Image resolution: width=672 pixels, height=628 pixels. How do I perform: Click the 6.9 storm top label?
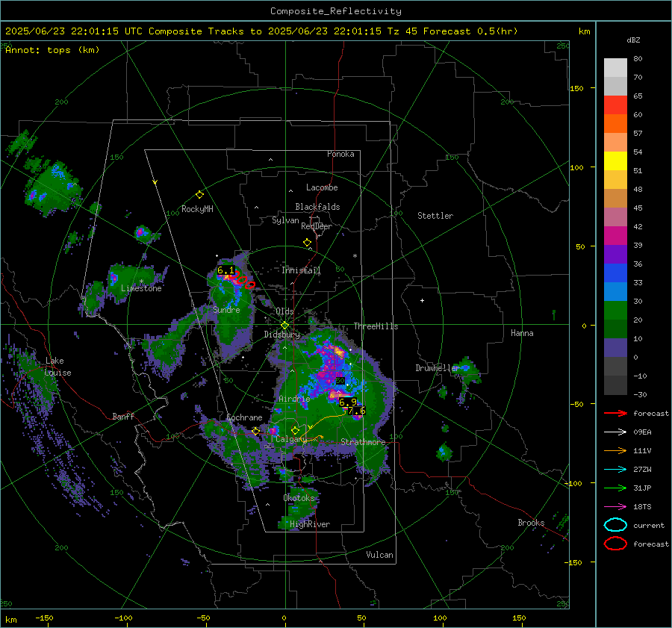coord(347,402)
